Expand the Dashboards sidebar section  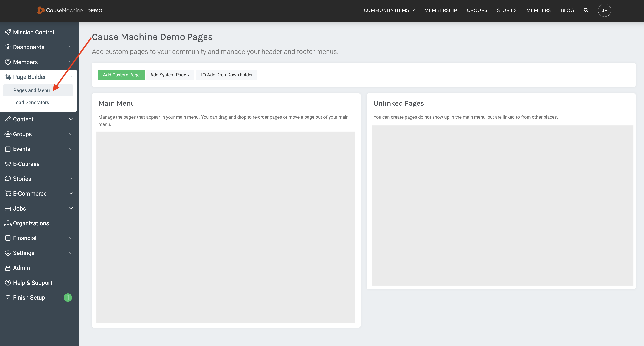pyautogui.click(x=71, y=47)
